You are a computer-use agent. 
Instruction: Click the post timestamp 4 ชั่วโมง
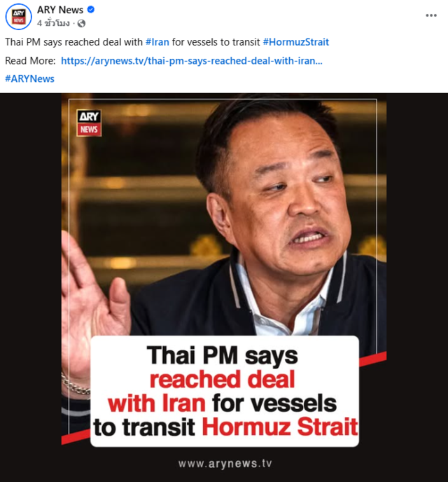(x=53, y=23)
